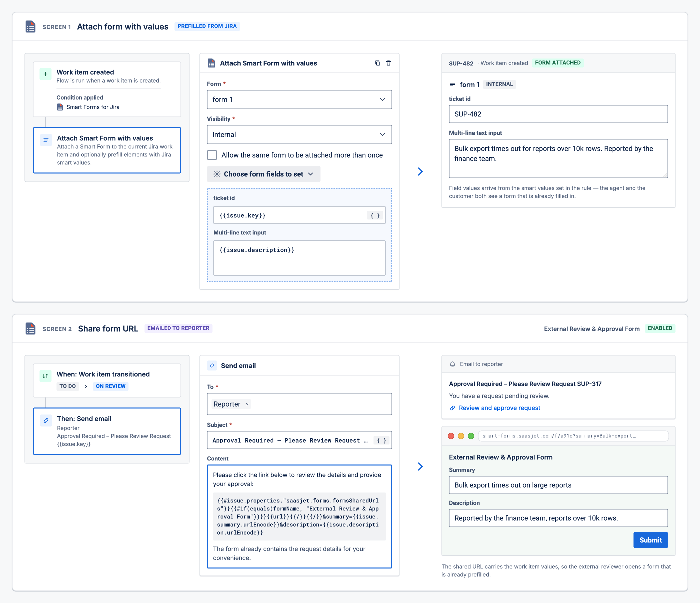The height and width of the screenshot is (603, 700).
Task: Remove the Reporter recipient with the x
Action: pyautogui.click(x=247, y=404)
